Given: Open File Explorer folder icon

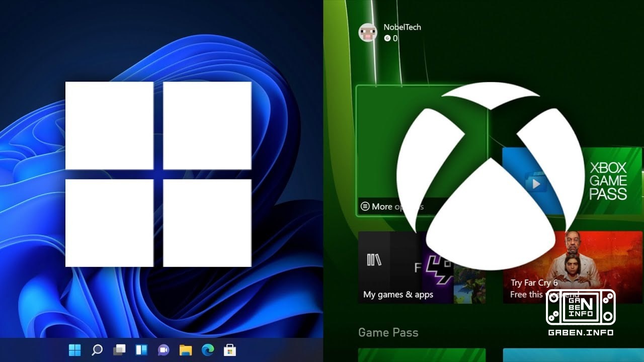Looking at the screenshot, I should (186, 350).
